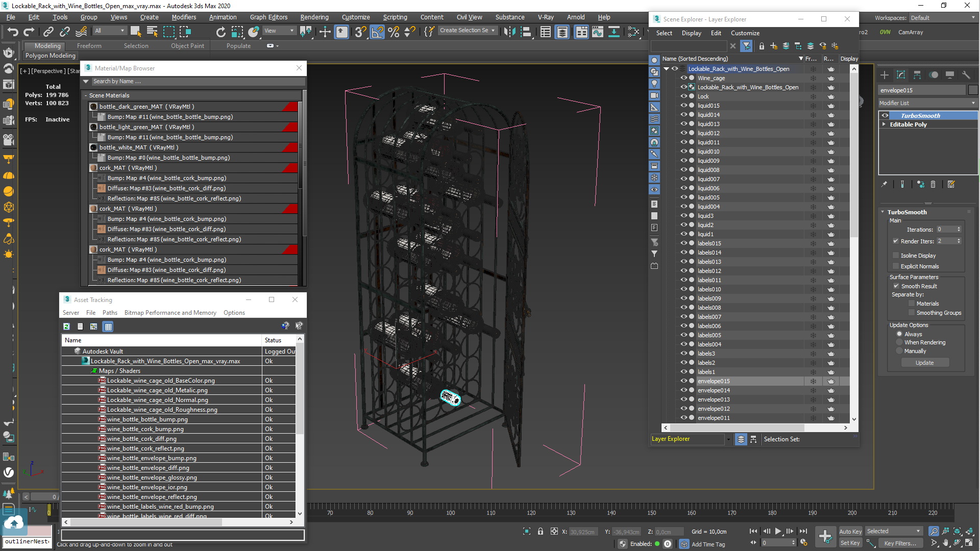980x551 pixels.
Task: Select the When Rendering radio option
Action: coord(899,342)
